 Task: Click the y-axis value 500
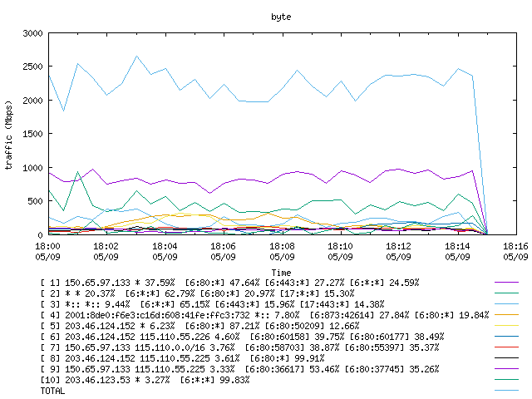coord(35,201)
